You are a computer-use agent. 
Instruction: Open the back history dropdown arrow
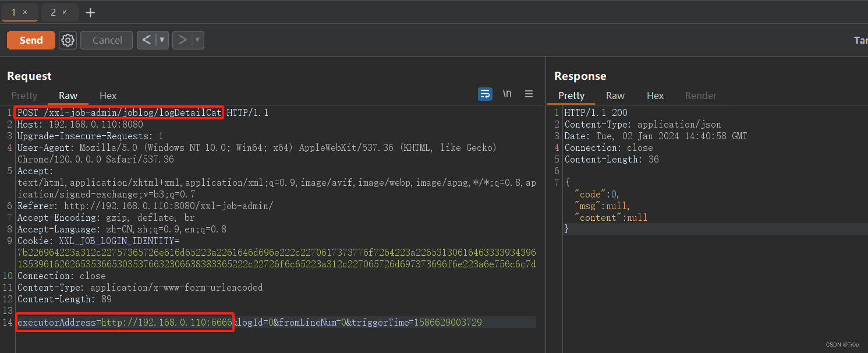[162, 40]
